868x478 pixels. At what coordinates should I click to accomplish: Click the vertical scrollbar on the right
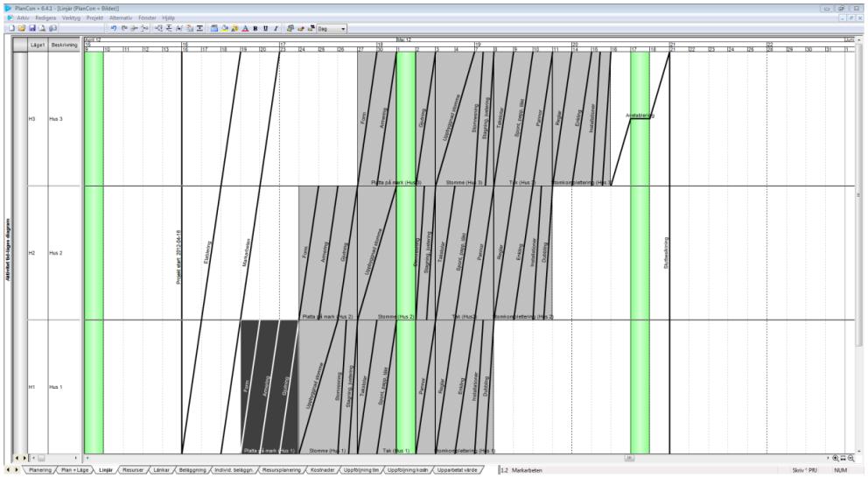click(x=859, y=193)
